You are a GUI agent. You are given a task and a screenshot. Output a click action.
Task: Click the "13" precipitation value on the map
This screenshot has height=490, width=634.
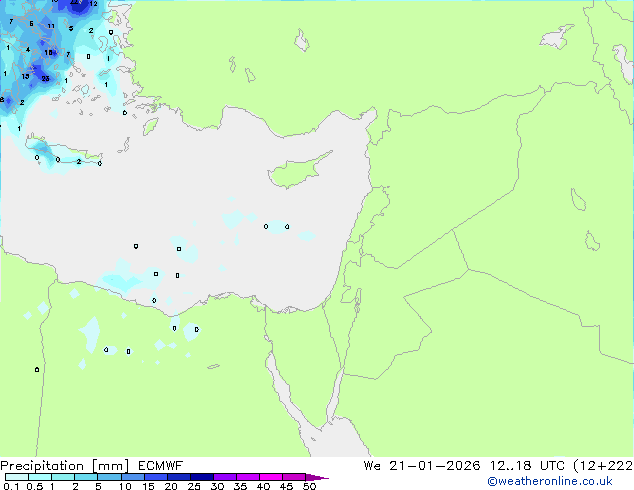point(25,76)
